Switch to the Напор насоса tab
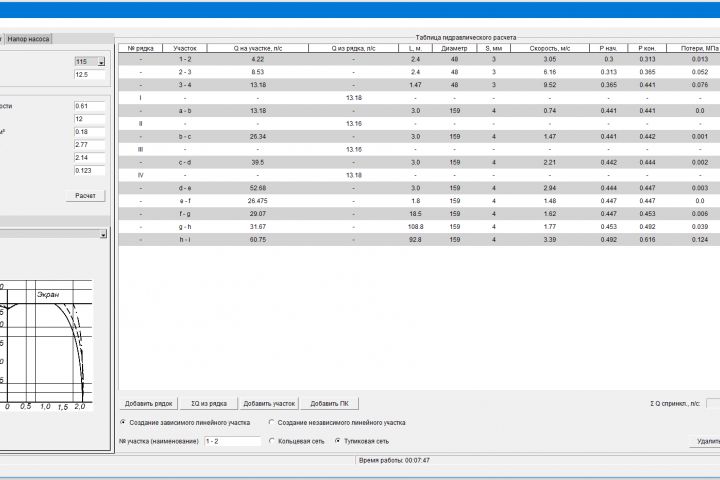This screenshot has height=480, width=720. click(28, 39)
